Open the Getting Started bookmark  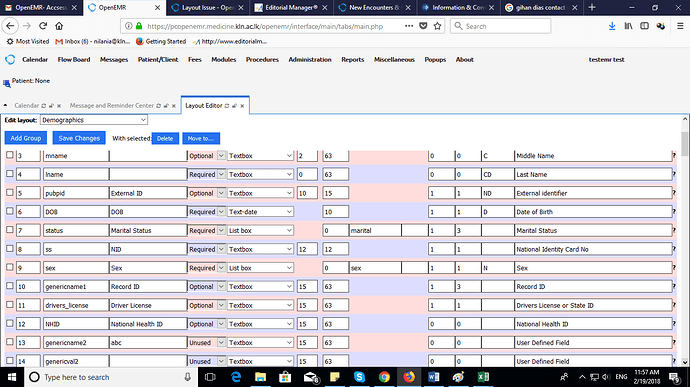click(161, 41)
